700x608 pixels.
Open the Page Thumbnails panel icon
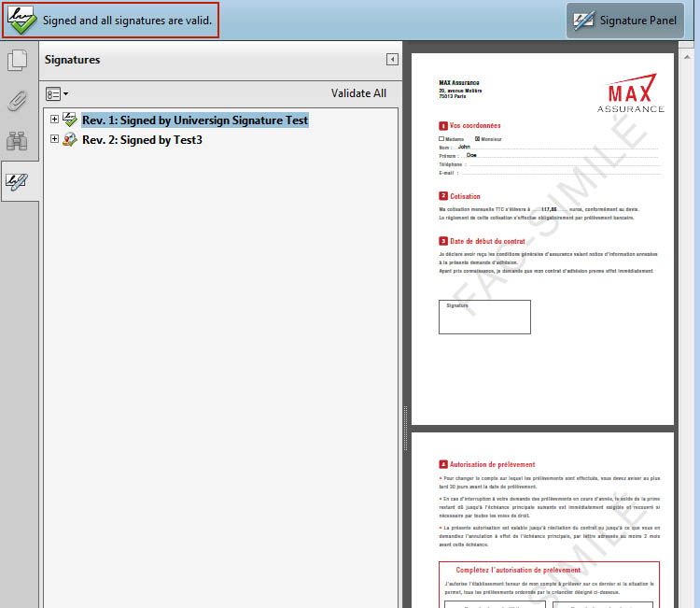[17, 62]
